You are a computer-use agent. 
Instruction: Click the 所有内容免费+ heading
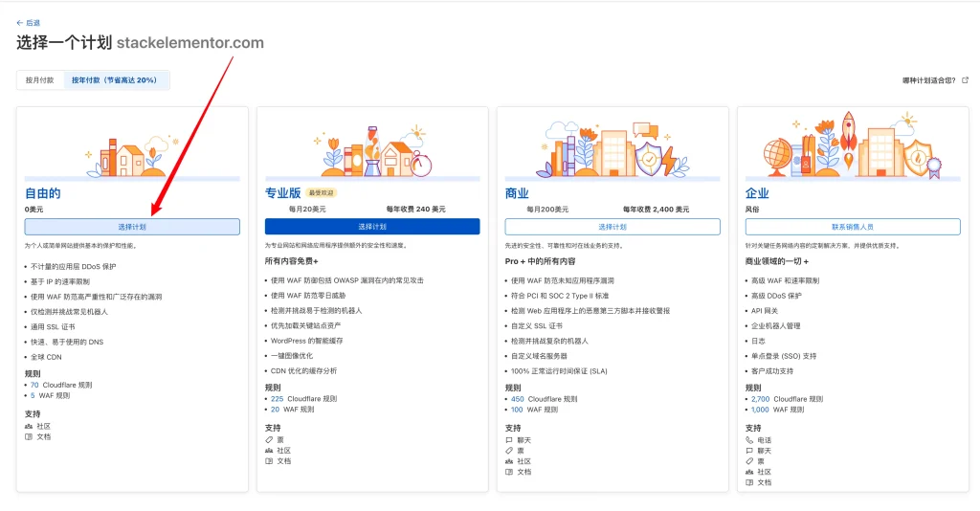(x=291, y=261)
